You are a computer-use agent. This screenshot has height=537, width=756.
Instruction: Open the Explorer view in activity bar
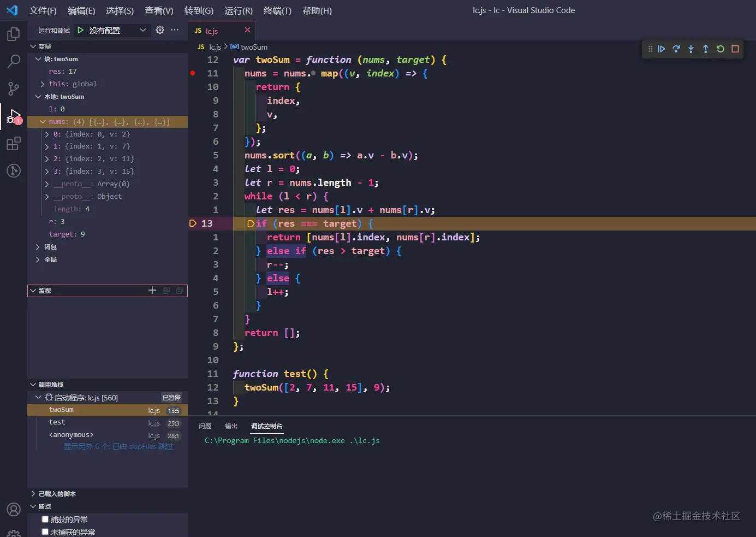(13, 34)
